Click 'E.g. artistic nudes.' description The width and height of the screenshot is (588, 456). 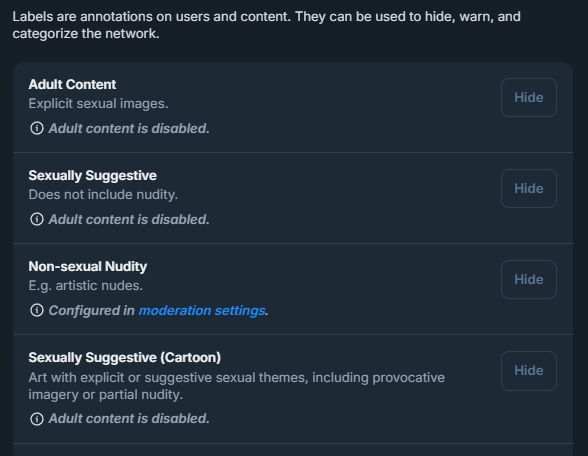coord(86,286)
